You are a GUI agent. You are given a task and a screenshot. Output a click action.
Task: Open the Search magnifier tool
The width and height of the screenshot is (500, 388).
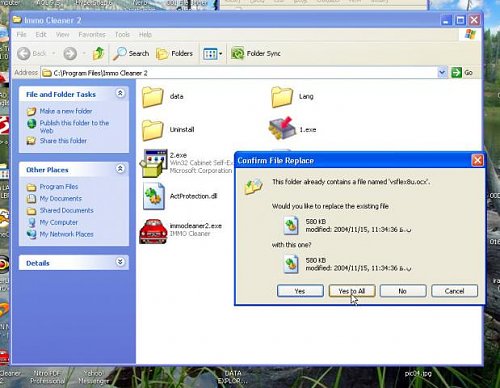coord(131,53)
